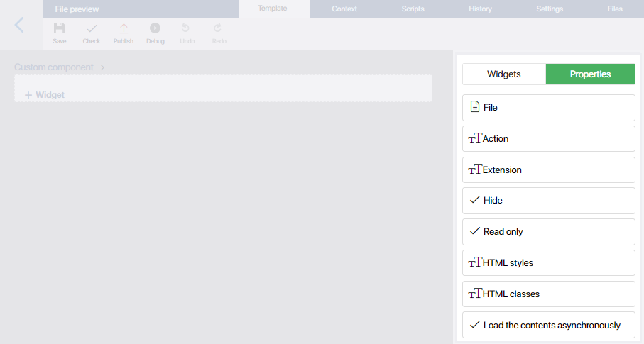The image size is (644, 344).
Task: Select the Hide property row
Action: coord(549,201)
